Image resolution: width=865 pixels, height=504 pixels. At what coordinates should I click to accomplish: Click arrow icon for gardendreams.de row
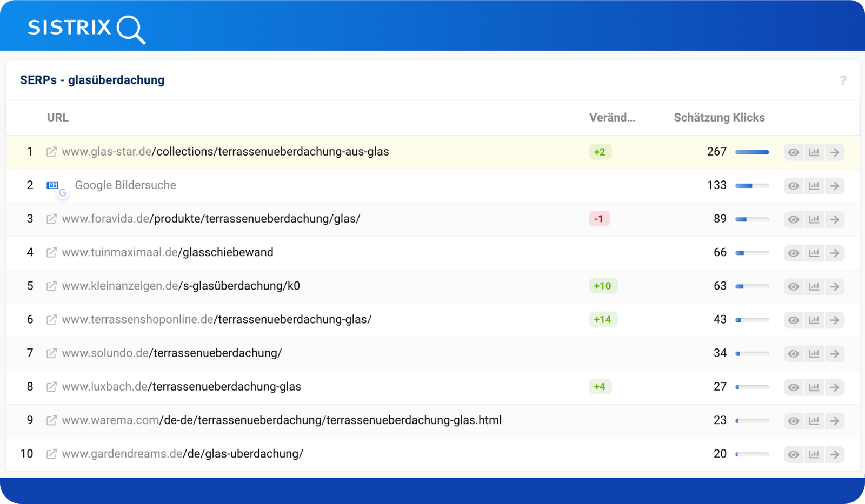(835, 454)
